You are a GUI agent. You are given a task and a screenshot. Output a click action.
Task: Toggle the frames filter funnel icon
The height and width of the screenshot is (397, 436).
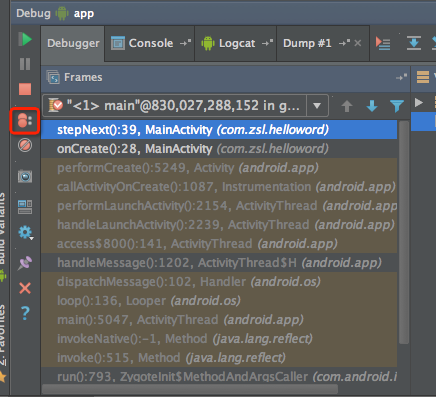point(397,106)
